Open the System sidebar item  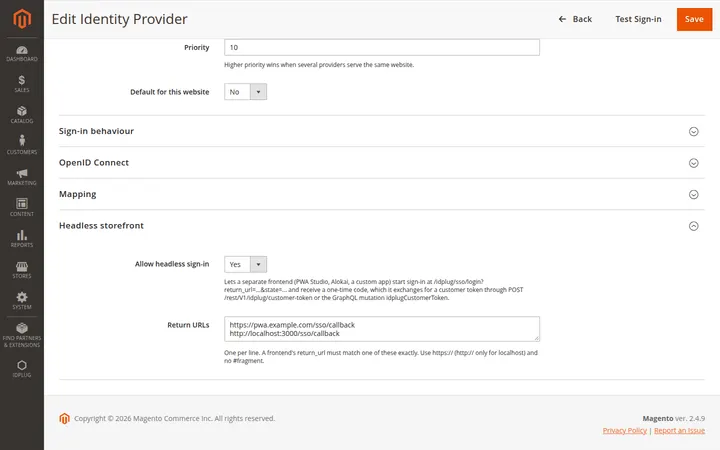(x=22, y=301)
